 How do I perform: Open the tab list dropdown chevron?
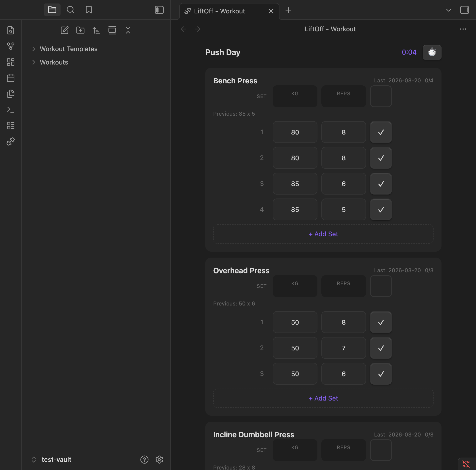point(448,10)
